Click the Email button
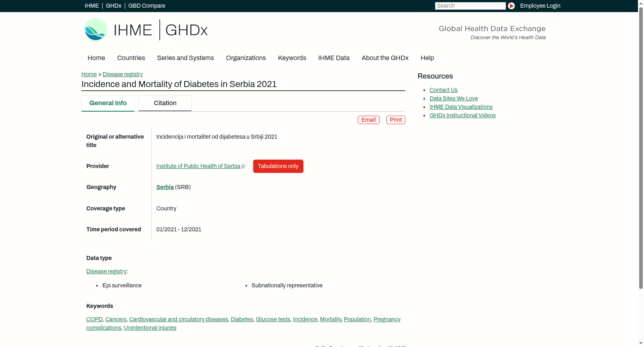Image resolution: width=644 pixels, height=347 pixels. [x=368, y=120]
